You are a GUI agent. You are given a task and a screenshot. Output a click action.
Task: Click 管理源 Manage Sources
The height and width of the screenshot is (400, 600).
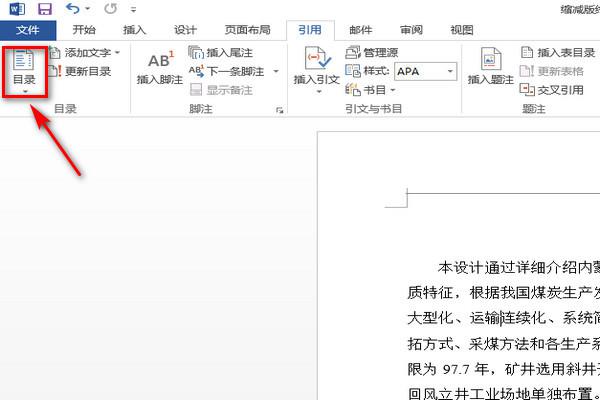(x=372, y=52)
